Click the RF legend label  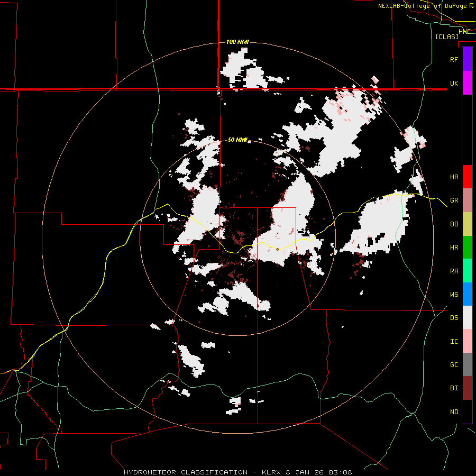[454, 59]
